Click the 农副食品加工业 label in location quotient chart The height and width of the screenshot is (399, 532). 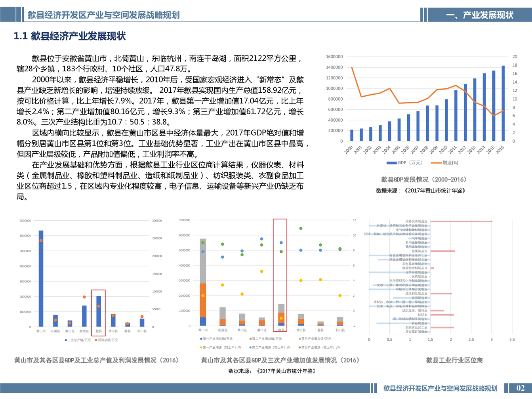click(x=416, y=328)
